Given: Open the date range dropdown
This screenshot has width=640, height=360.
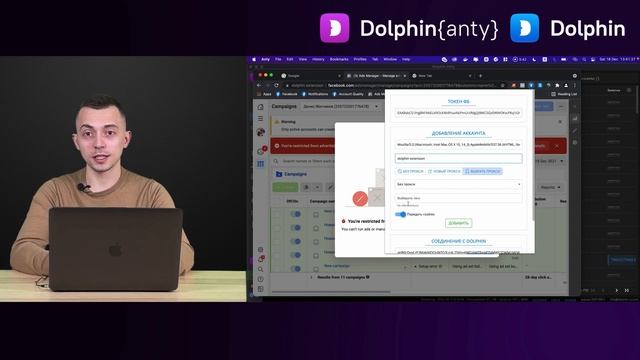Looking at the screenshot, I should pyautogui.click(x=550, y=161).
